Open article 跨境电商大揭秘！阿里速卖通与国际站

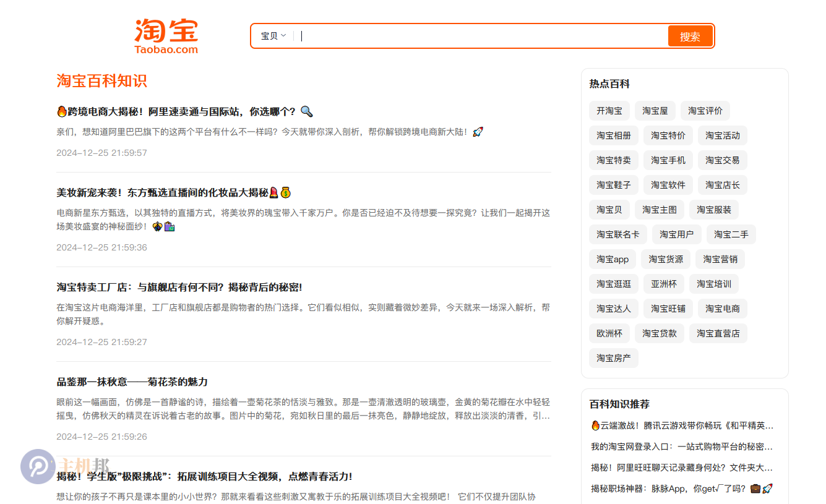pos(185,111)
